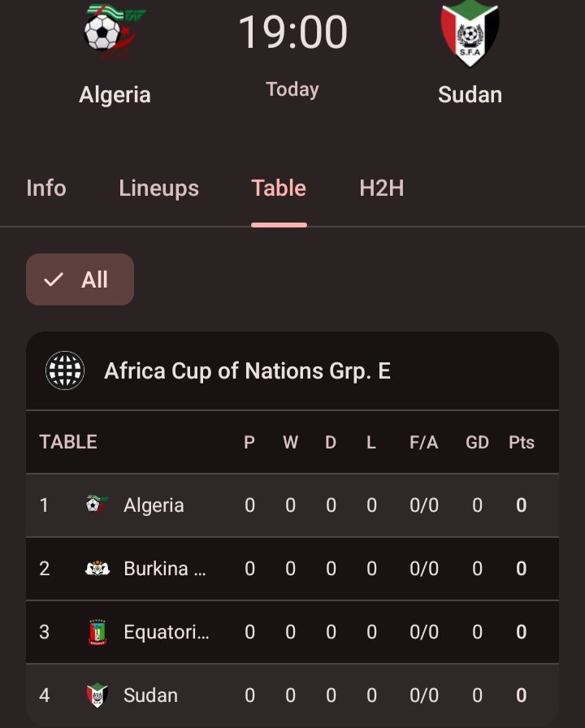This screenshot has width=585, height=728.
Task: Click Sudan crest in table row four
Action: pyautogui.click(x=97, y=695)
